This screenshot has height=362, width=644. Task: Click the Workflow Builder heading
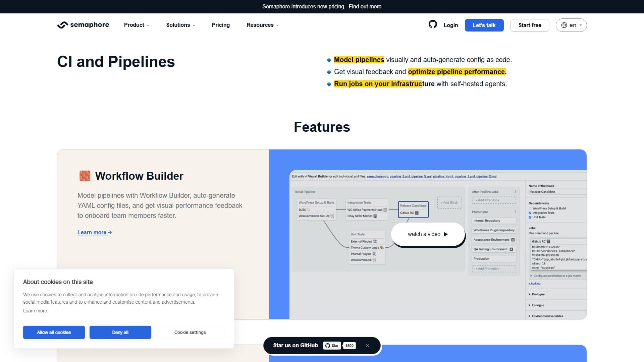[139, 176]
